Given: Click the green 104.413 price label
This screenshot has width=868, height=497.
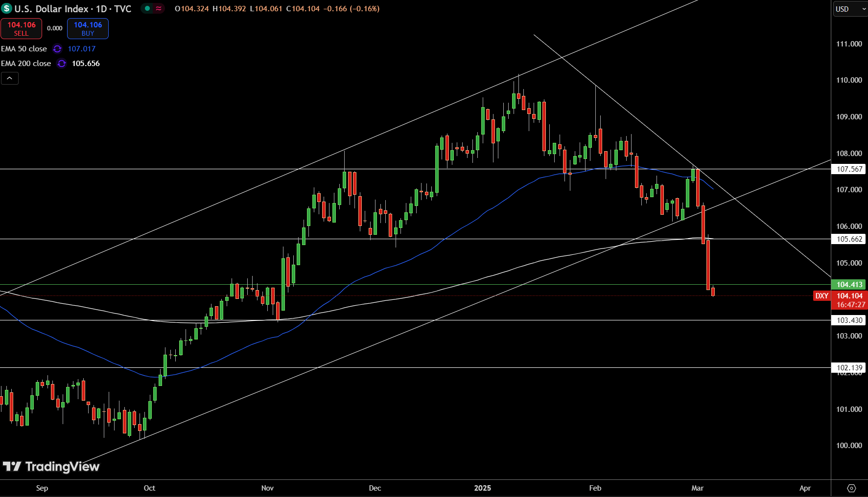Looking at the screenshot, I should (x=849, y=285).
